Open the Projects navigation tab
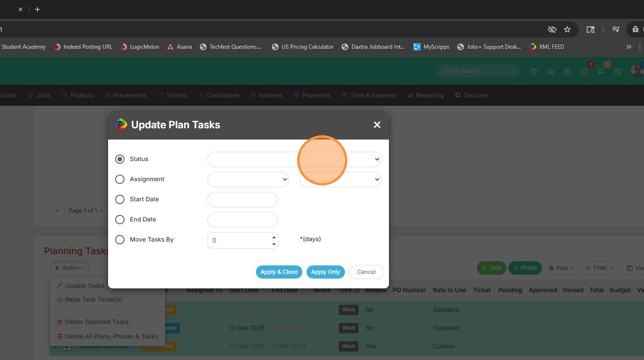The width and height of the screenshot is (644, 360). click(x=78, y=95)
